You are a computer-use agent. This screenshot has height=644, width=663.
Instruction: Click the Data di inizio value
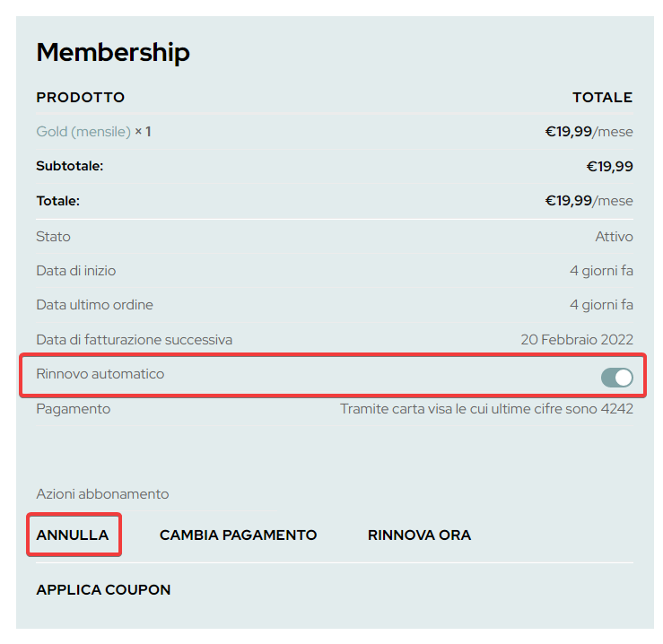[x=601, y=271]
